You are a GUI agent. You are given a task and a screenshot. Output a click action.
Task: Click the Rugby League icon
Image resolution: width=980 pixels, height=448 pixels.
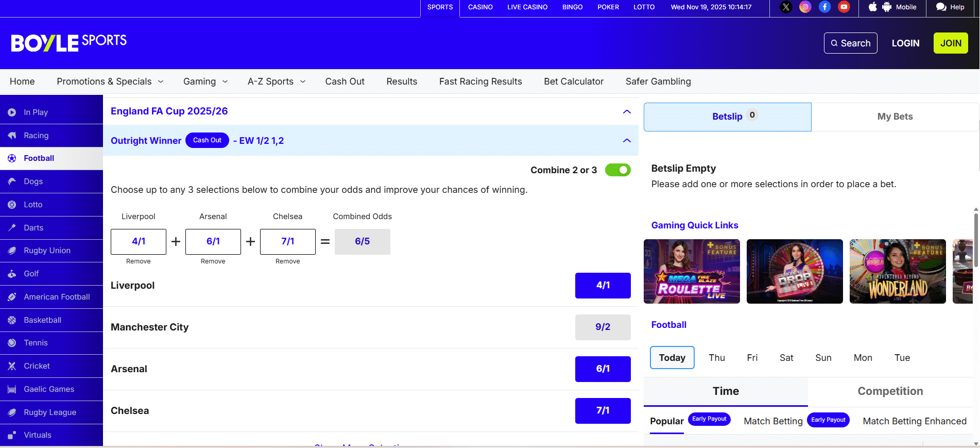12,412
